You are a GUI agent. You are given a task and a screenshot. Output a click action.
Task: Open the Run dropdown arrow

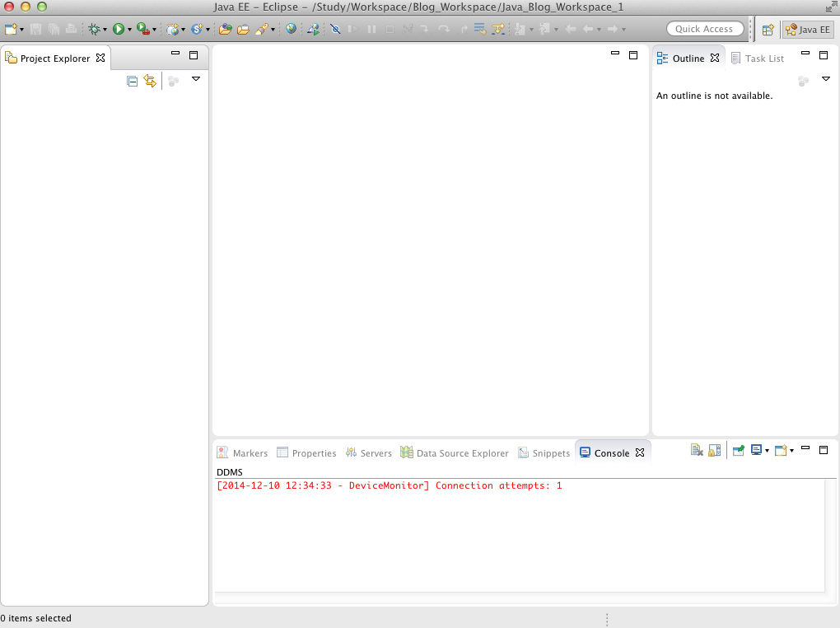[x=129, y=30]
